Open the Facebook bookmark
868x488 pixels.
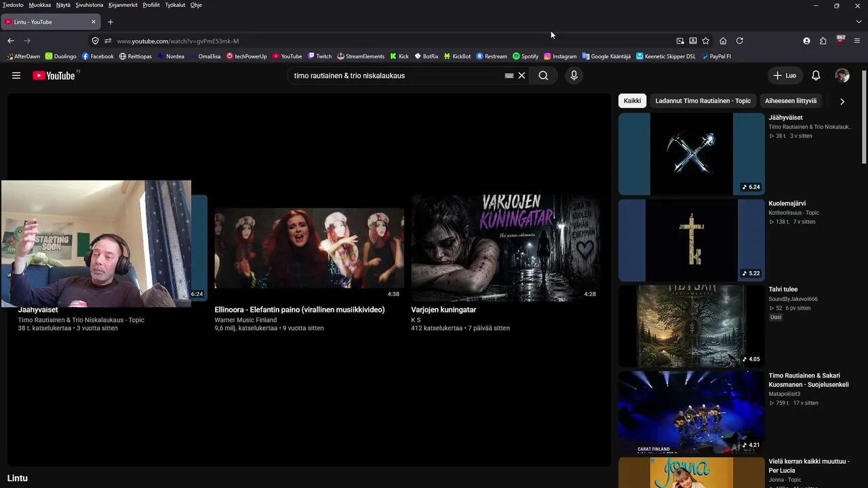pos(98,56)
